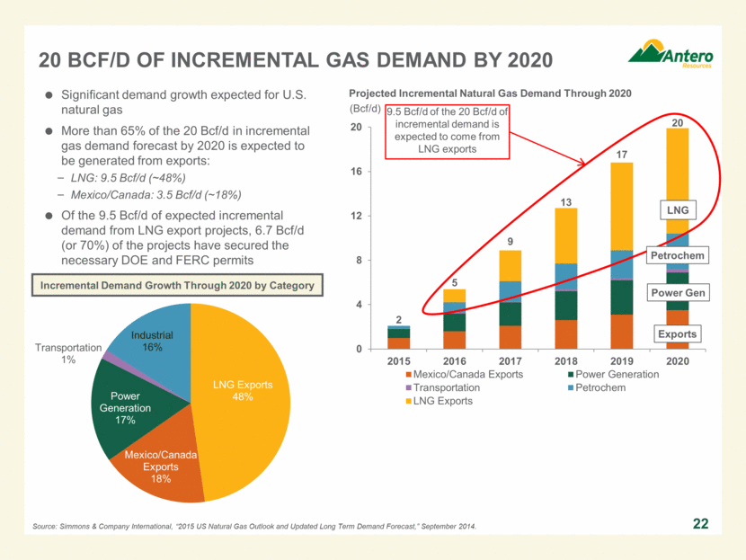This screenshot has width=746, height=560.
Task: Click the 'LNG Exports' legend label under the bar chart
Action: (x=443, y=401)
